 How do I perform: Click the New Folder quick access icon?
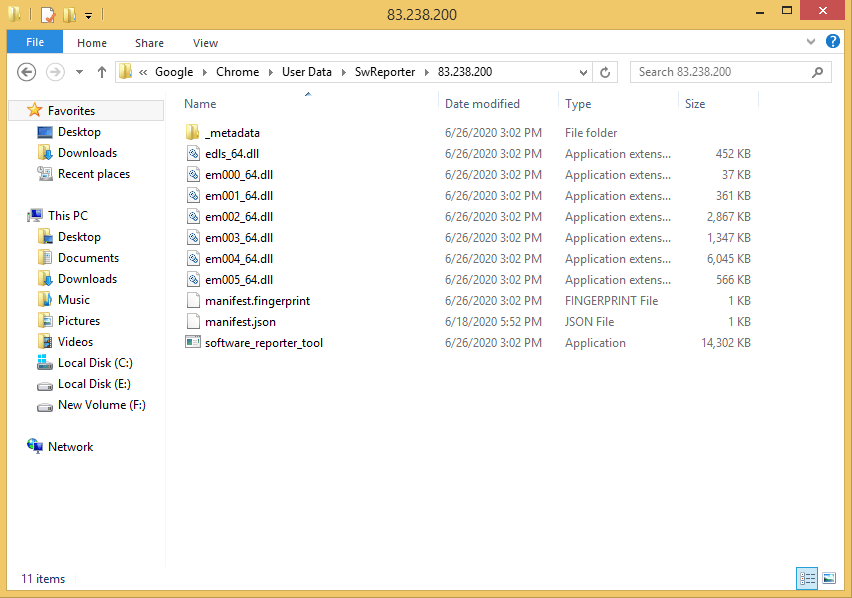[x=68, y=15]
